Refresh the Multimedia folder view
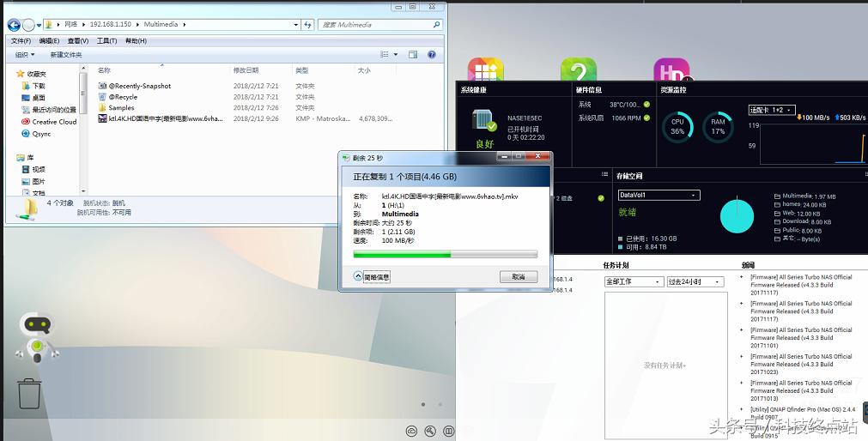This screenshot has height=441, width=868. (x=307, y=25)
